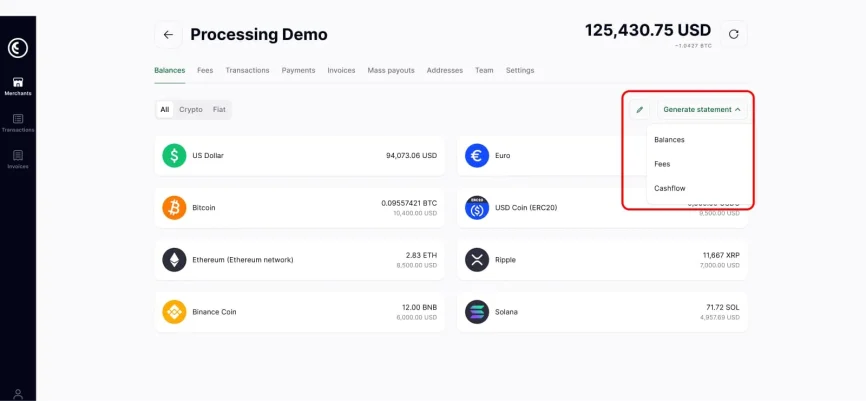The image size is (866, 401).
Task: Click the back arrow button
Action: click(x=168, y=35)
